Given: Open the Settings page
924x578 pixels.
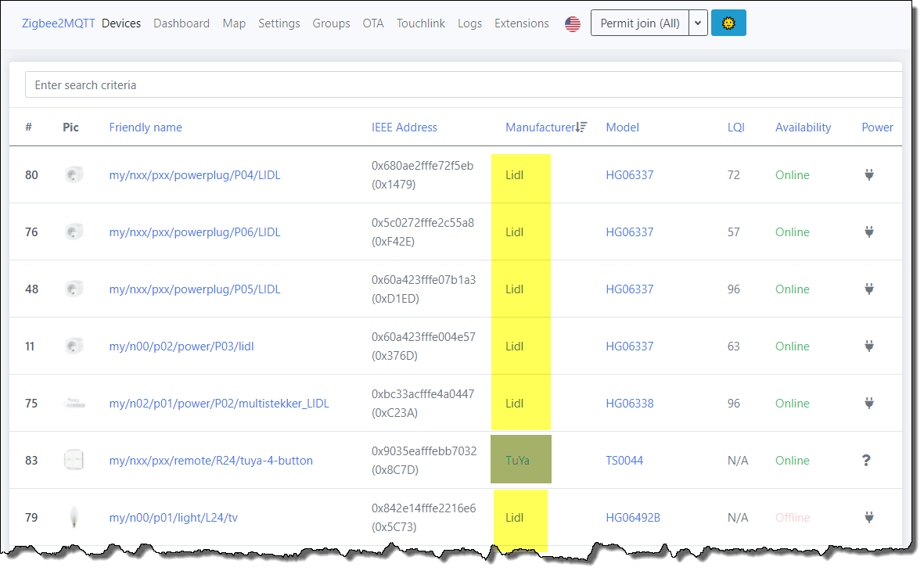Looking at the screenshot, I should (279, 23).
